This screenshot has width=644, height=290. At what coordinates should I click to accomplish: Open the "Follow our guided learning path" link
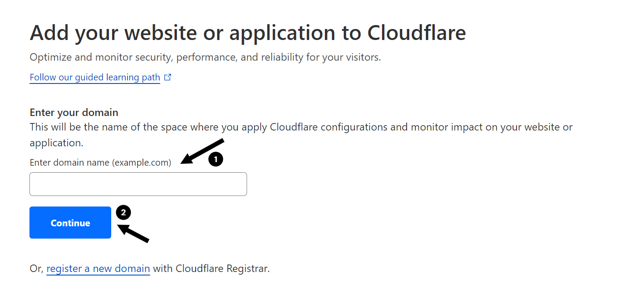click(95, 78)
